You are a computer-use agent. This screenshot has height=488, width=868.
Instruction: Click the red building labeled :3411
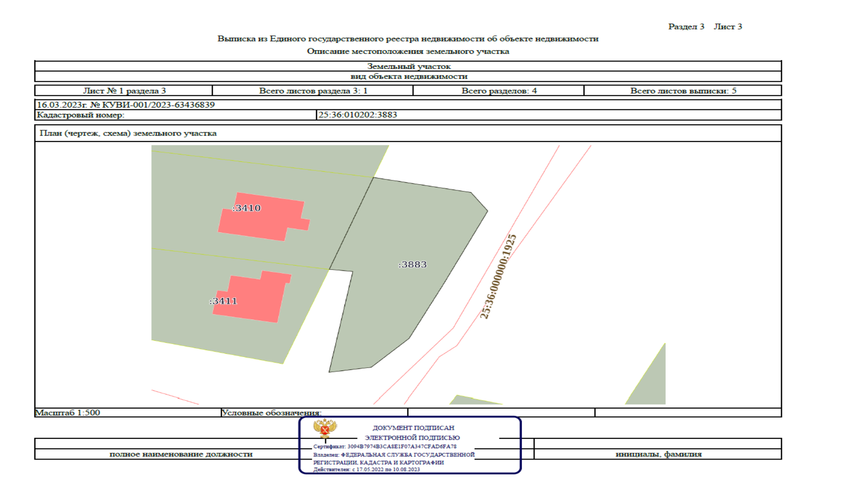[x=252, y=297]
